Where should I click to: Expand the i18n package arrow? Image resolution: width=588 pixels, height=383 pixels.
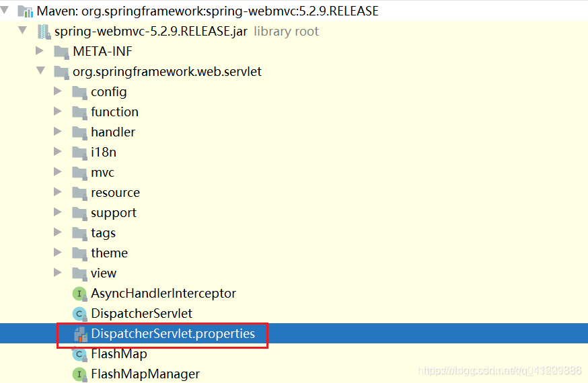point(58,152)
